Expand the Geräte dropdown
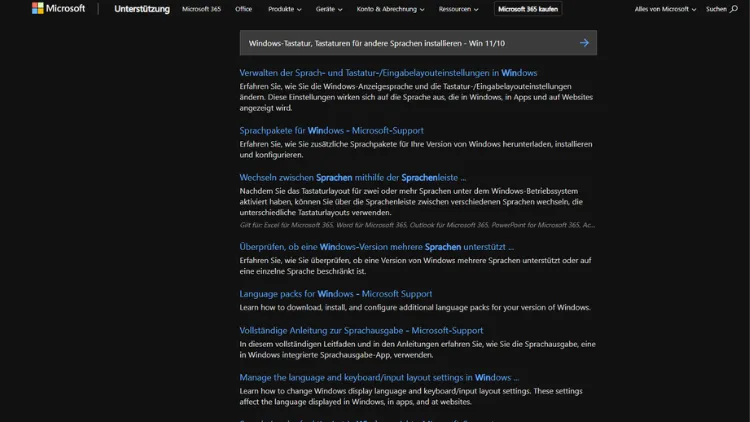Image resolution: width=750 pixels, height=422 pixels. tap(329, 9)
